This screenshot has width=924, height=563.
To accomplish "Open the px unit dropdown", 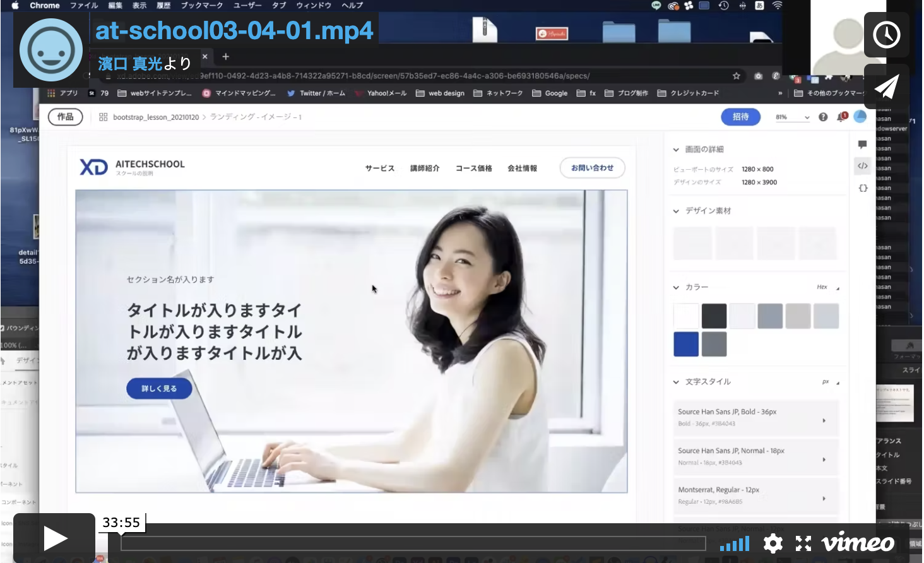I will 831,382.
